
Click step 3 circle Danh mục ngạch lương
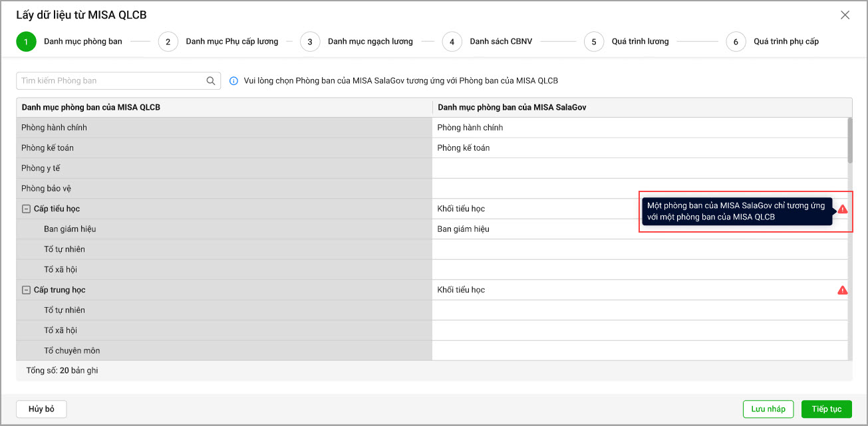coord(309,42)
